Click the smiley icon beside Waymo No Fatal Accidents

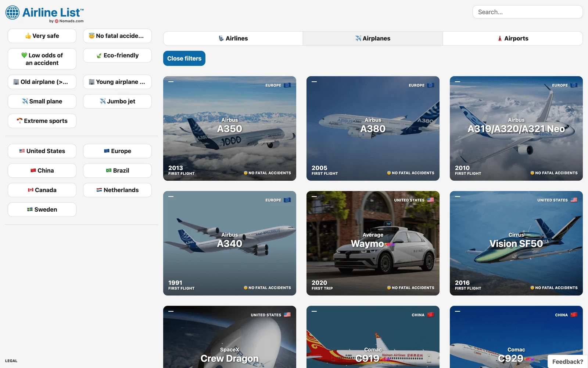389,288
